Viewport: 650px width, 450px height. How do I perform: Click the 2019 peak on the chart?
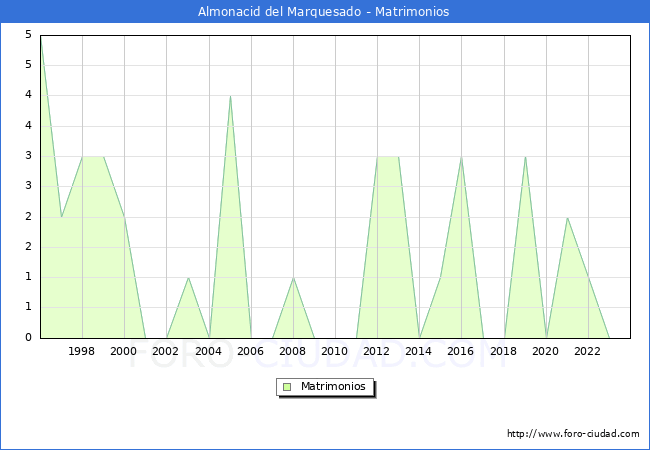(525, 157)
